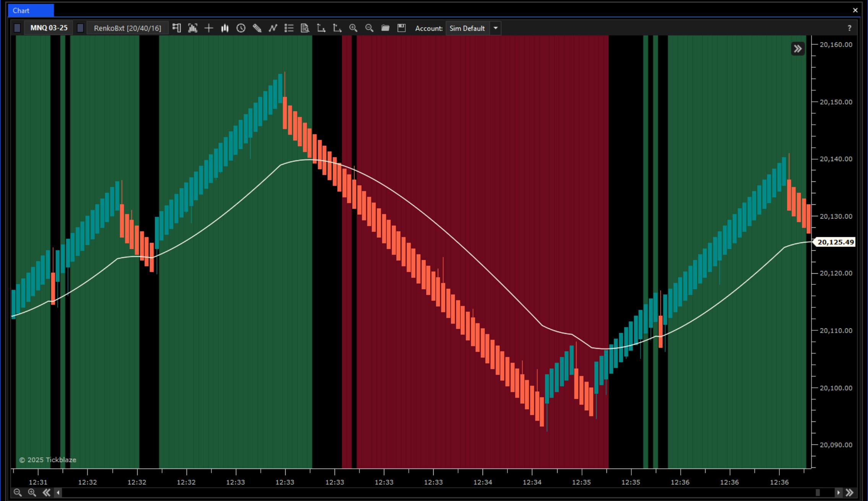Select the Chart tab

21,10
